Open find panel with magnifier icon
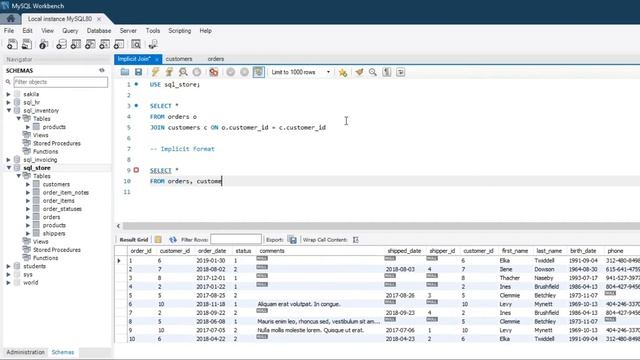640x360 pixels. coord(373,72)
